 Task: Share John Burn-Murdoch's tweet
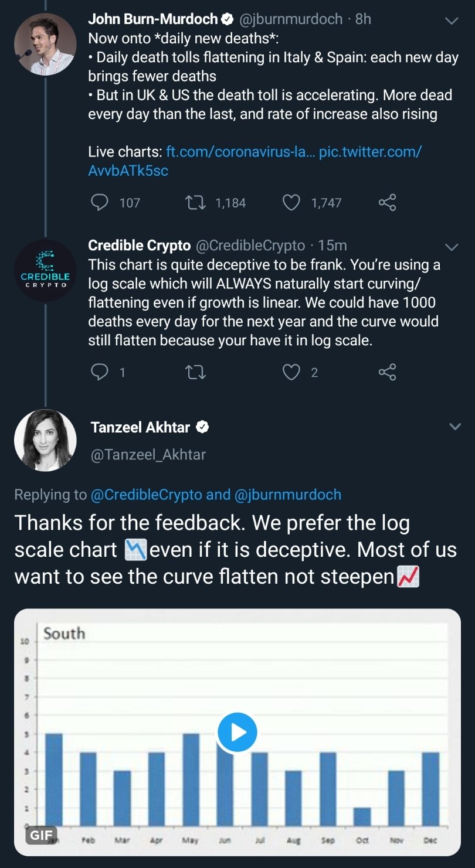pyautogui.click(x=387, y=203)
